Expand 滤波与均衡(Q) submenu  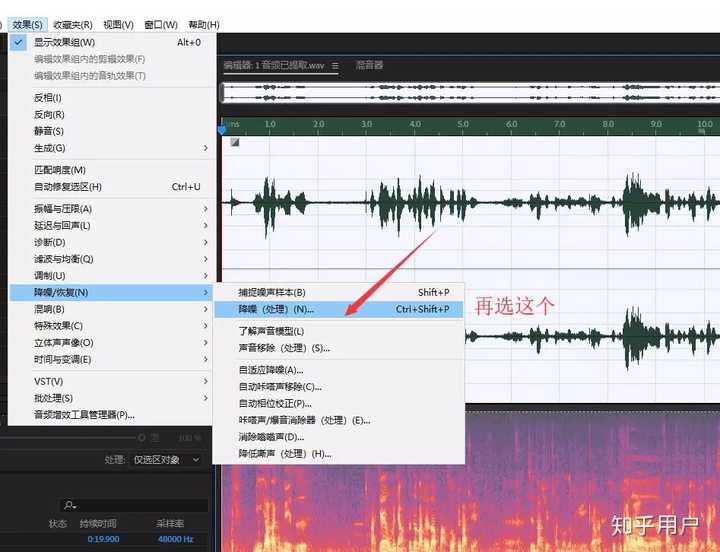[112, 259]
